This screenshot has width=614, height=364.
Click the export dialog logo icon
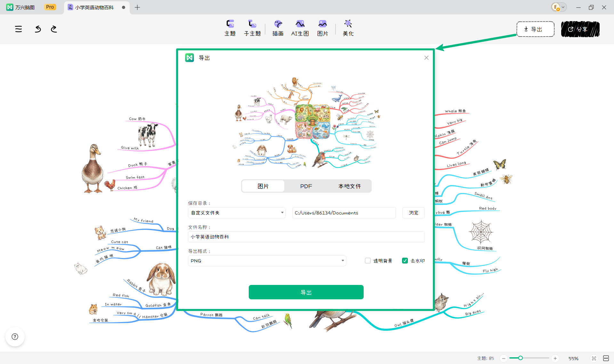190,58
